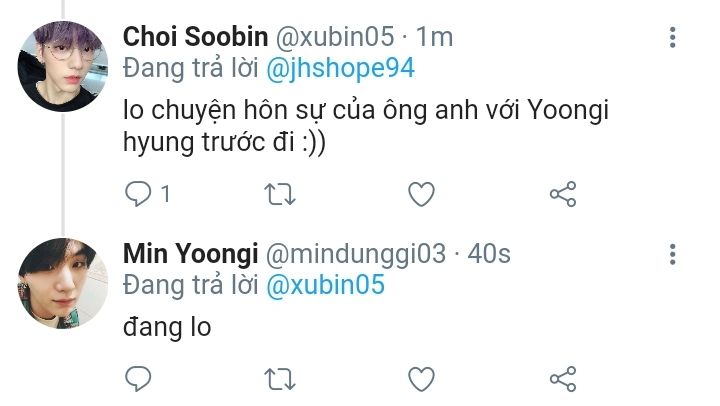Open the "đang lo" tweet text
The width and height of the screenshot is (720, 406).
[167, 327]
